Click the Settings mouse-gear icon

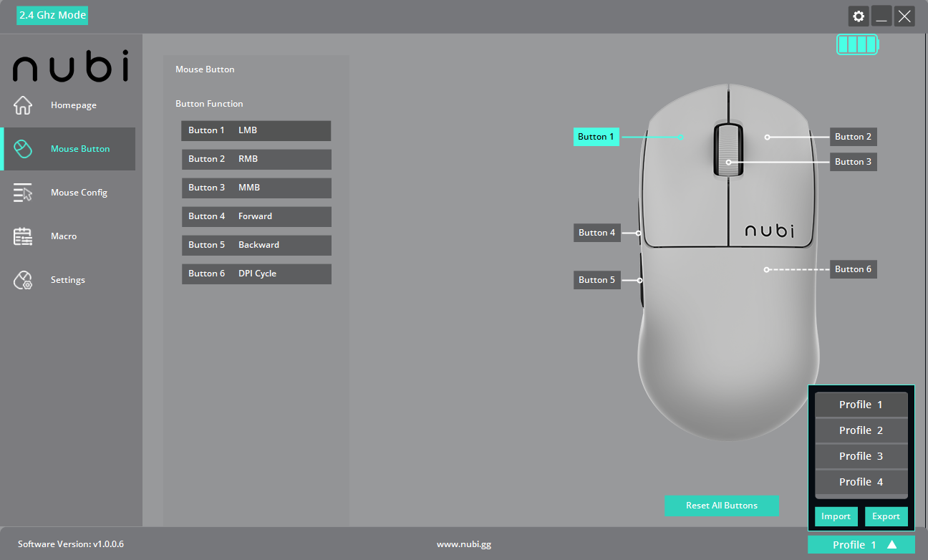click(23, 280)
